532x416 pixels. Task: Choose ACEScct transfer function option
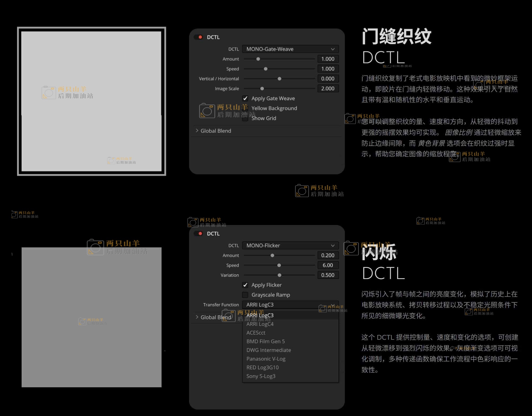pos(256,333)
